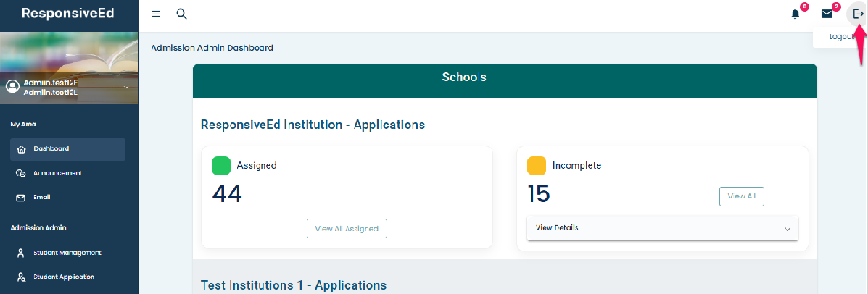Click the View All button under Incomplete

741,196
